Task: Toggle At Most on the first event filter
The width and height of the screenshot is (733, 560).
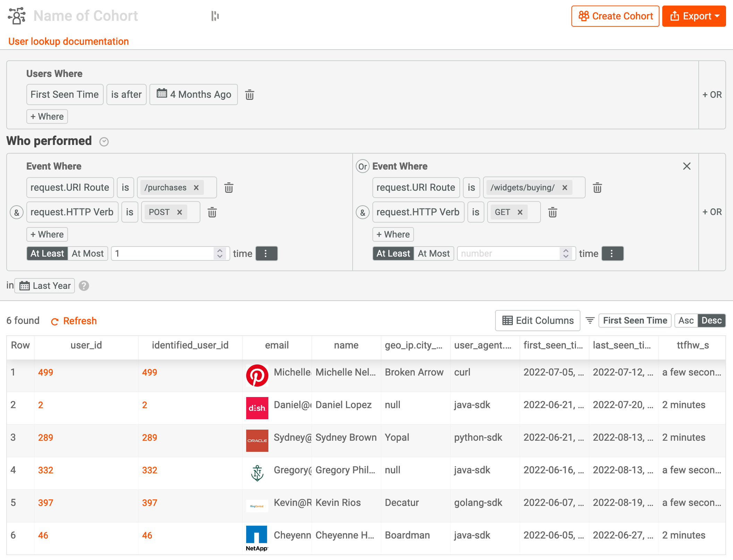Action: tap(87, 253)
